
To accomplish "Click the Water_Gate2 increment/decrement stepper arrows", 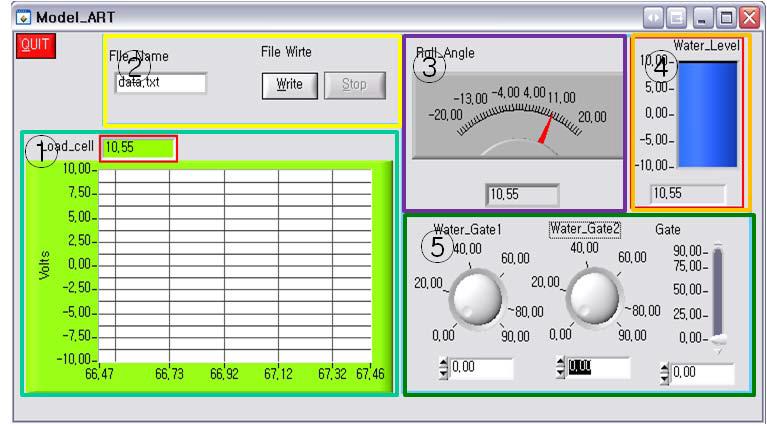I will coord(560,368).
